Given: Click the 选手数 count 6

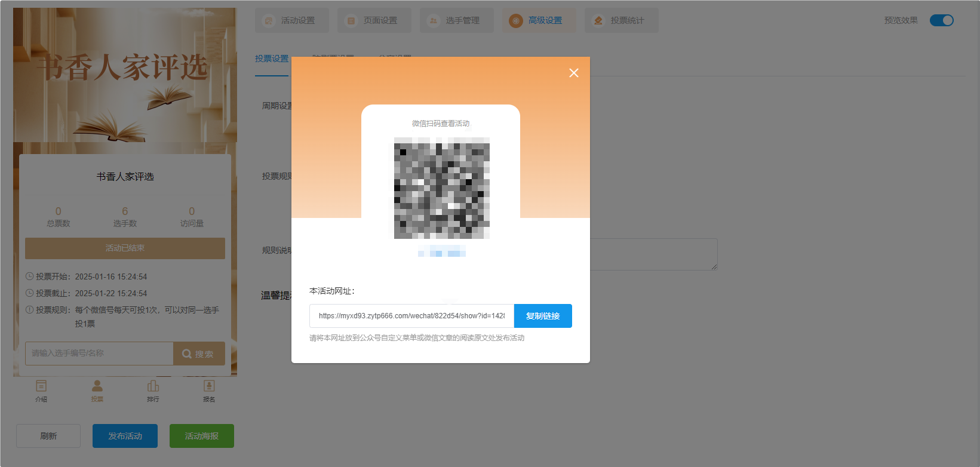Looking at the screenshot, I should pyautogui.click(x=125, y=211).
